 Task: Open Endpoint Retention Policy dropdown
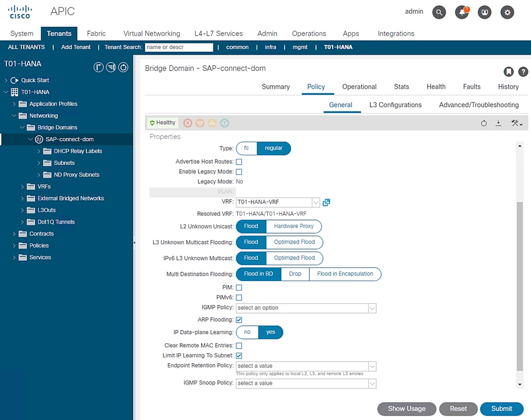click(372, 366)
